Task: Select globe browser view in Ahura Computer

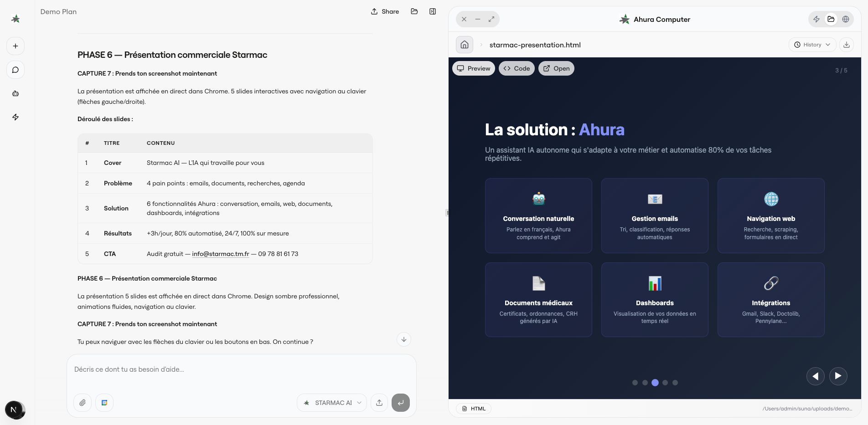Action: tap(846, 19)
